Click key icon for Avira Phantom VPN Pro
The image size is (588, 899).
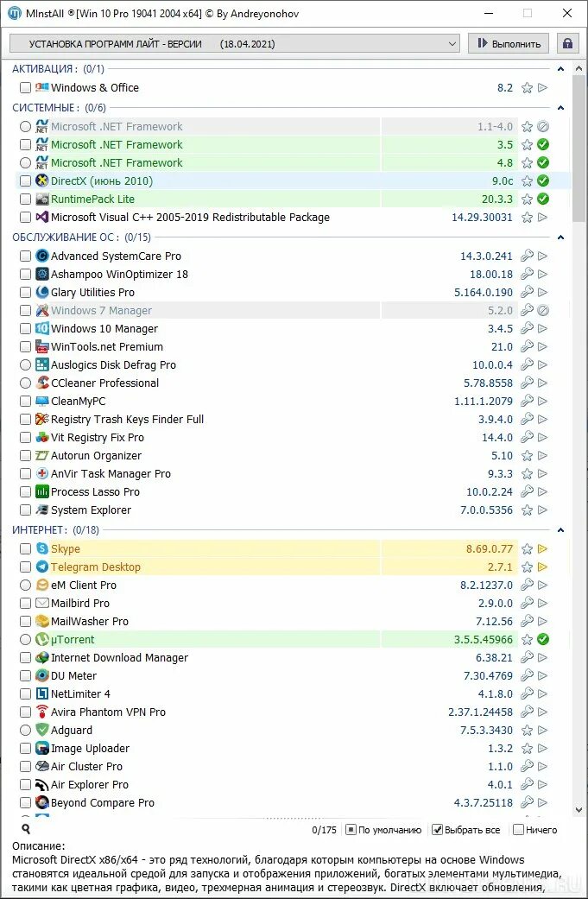(527, 712)
